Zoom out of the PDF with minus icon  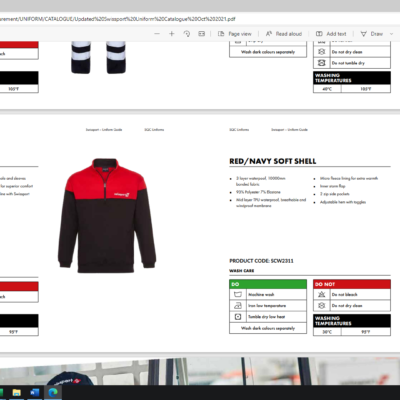click(x=157, y=34)
